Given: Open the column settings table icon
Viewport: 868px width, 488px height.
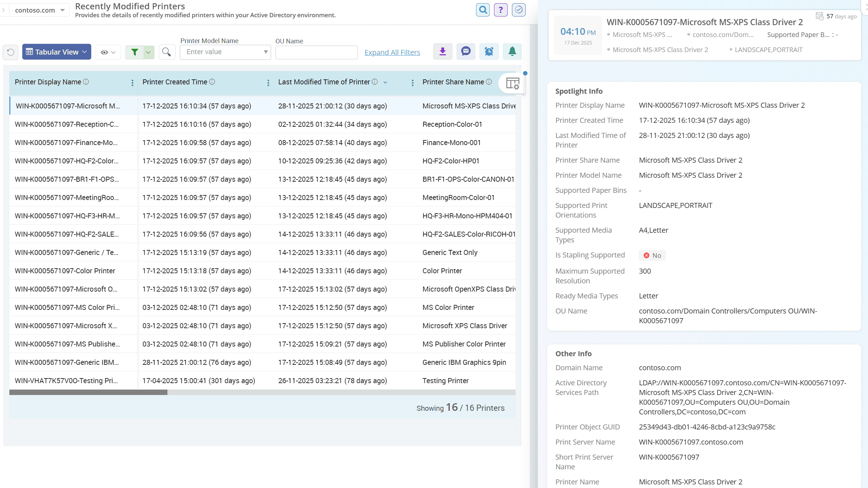Looking at the screenshot, I should coord(512,83).
